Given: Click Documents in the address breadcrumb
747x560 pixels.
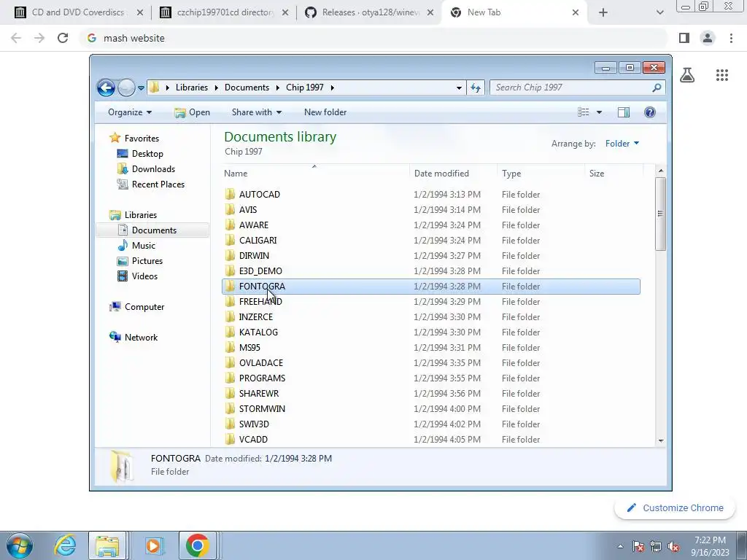Looking at the screenshot, I should tap(247, 87).
